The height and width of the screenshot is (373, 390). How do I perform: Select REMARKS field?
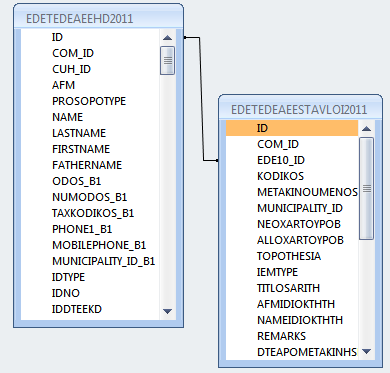click(x=292, y=336)
